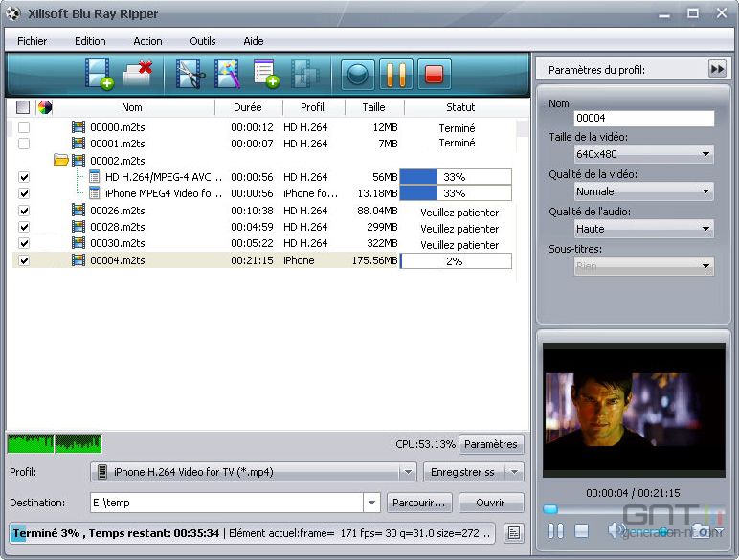
Task: Select the 00001.m2ts file name
Action: coord(118,144)
